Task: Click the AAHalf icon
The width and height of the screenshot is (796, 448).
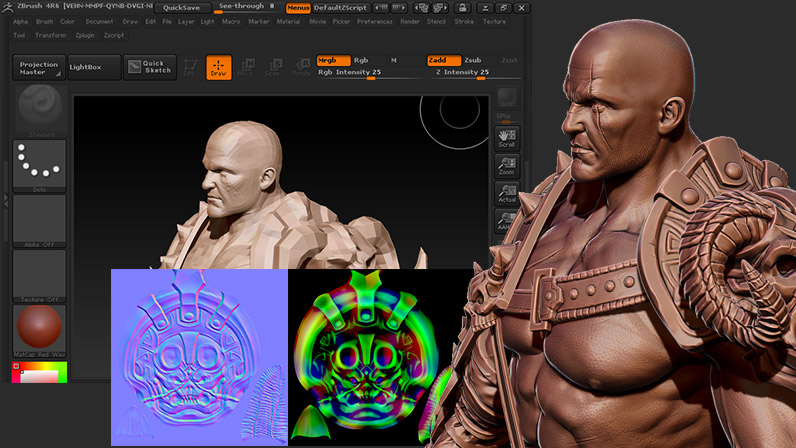Action: (507, 220)
